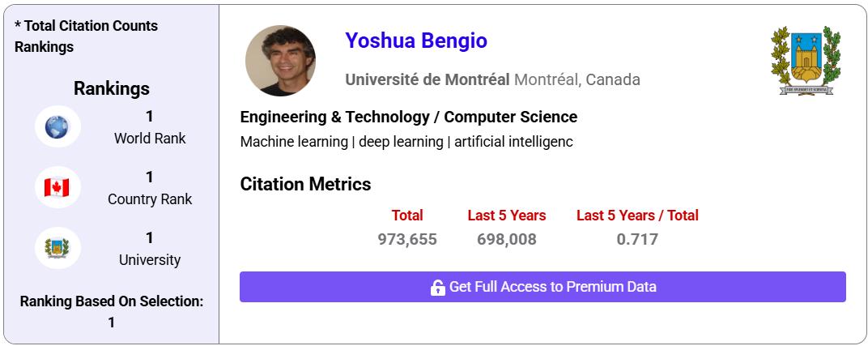The image size is (868, 346).
Task: Click the Last 5 Years column header
Action: [507, 216]
